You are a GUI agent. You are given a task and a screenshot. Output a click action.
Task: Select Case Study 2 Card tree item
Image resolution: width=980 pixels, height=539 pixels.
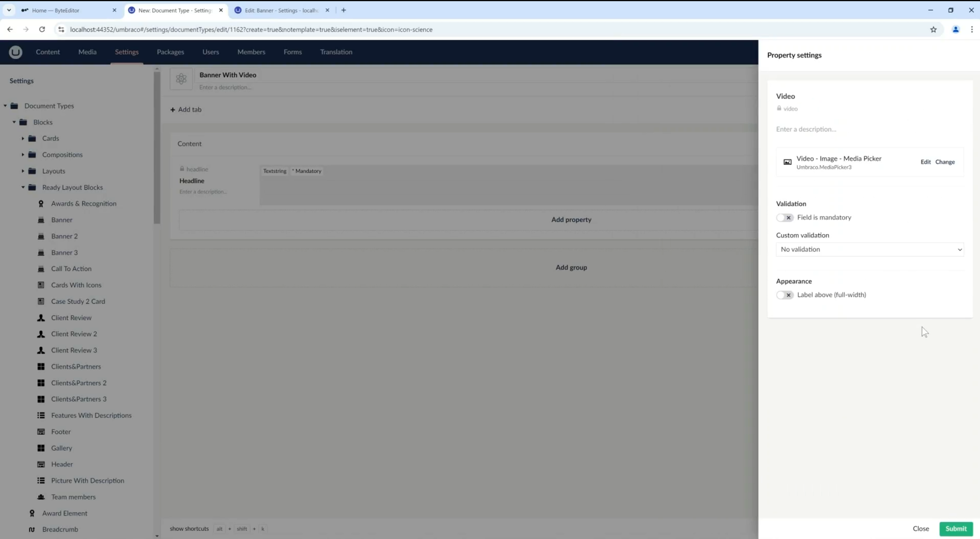point(78,302)
